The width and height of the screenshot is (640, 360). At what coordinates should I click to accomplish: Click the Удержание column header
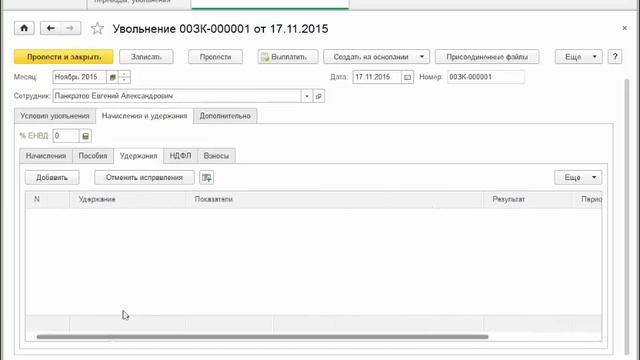128,200
